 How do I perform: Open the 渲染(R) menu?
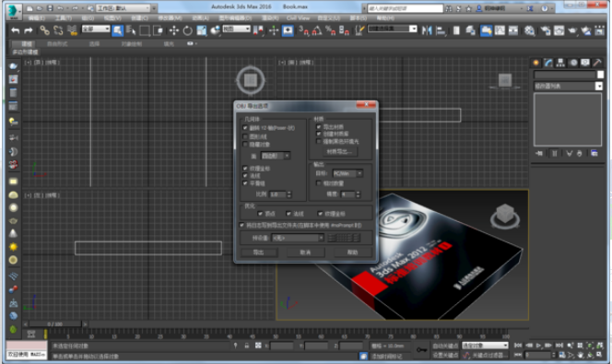click(x=270, y=18)
